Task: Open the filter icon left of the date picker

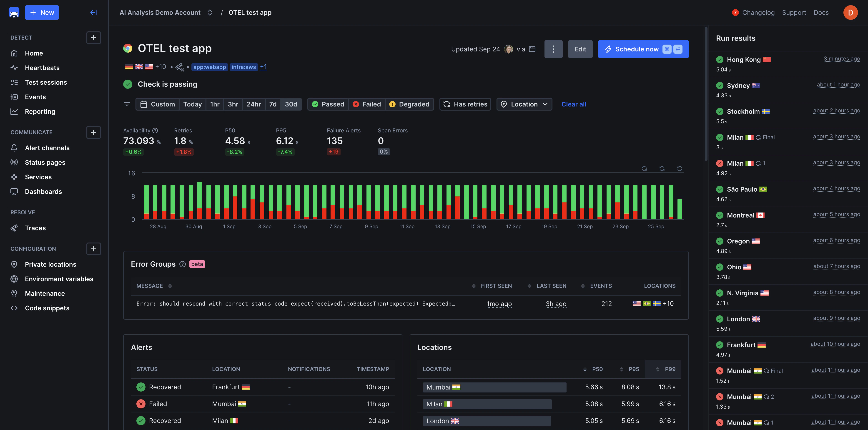Action: pyautogui.click(x=127, y=104)
